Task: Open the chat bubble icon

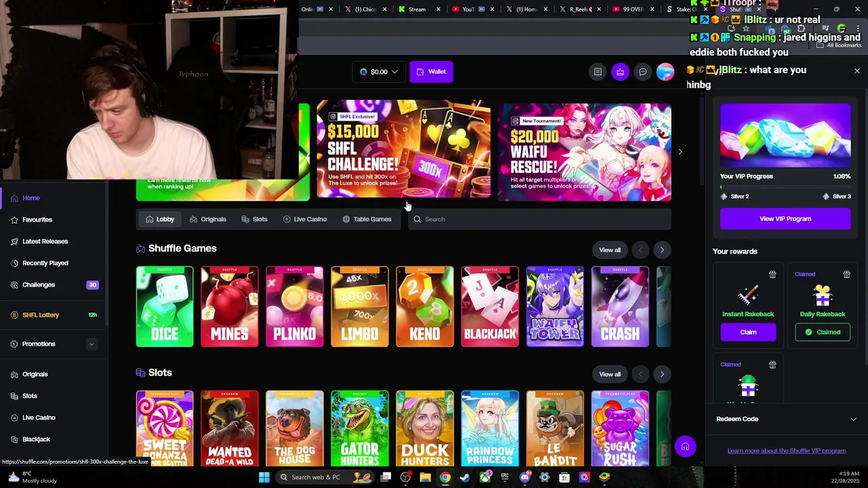Action: (x=642, y=72)
